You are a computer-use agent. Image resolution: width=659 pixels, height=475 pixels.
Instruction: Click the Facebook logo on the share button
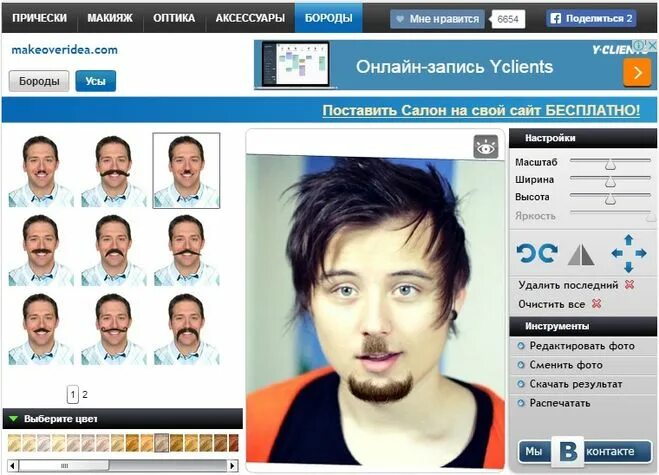[x=556, y=18]
